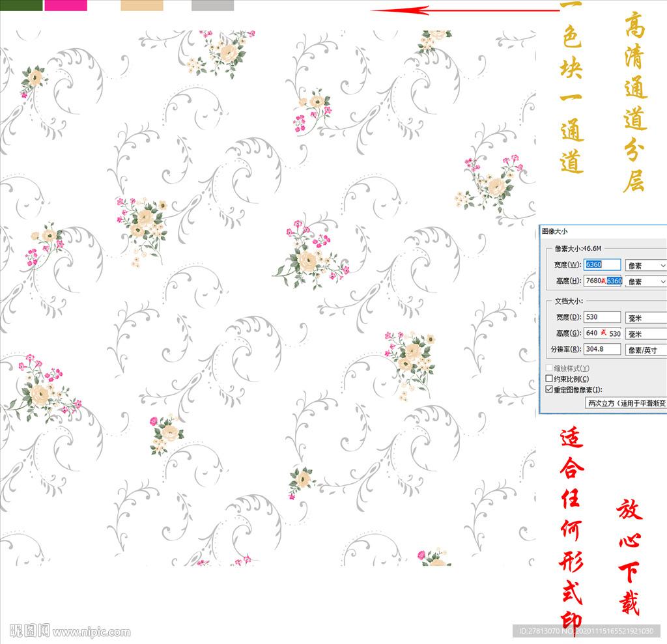Enable the 约束比例(C) constrain proportions checkbox
This screenshot has height=644, width=667.
549,378
